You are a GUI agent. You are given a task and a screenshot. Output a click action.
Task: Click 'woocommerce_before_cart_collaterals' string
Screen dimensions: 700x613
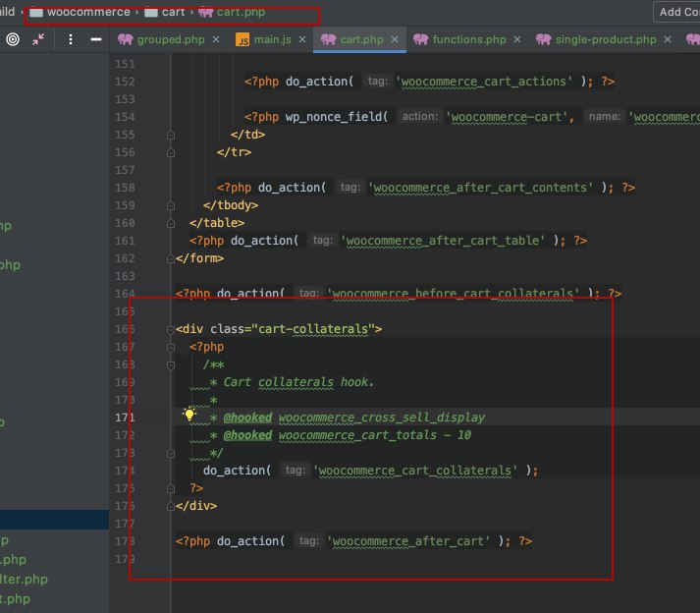(x=453, y=294)
